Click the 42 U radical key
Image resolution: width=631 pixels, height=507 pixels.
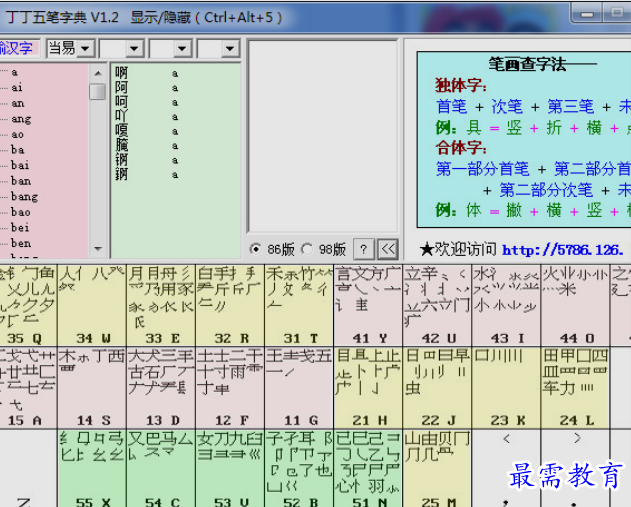coord(437,305)
